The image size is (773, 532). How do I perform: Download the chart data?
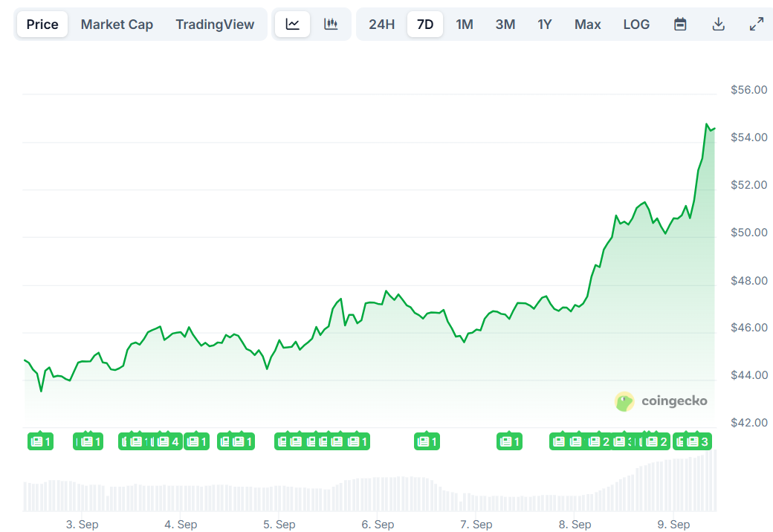pyautogui.click(x=718, y=24)
